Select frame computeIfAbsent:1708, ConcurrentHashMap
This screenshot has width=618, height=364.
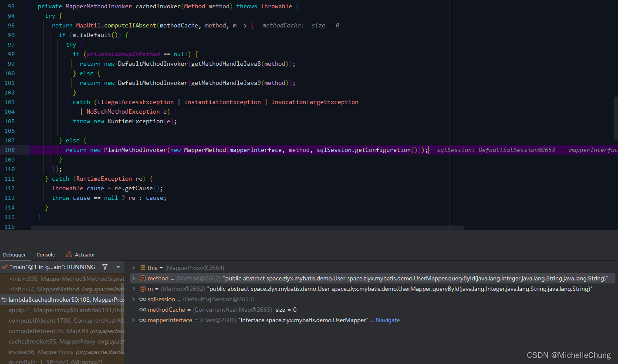pyautogui.click(x=62, y=320)
